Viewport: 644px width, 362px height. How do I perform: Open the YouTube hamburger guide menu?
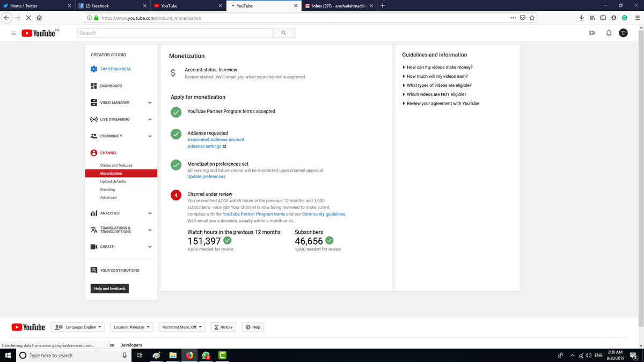(13, 33)
